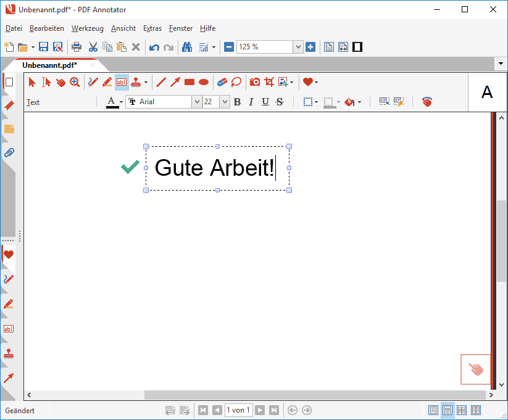Choose the Arrow drawing tool

click(175, 82)
